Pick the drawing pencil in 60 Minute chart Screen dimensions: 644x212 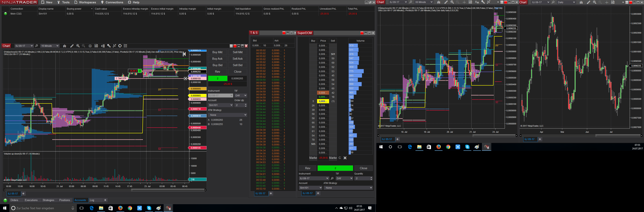click(446, 2)
